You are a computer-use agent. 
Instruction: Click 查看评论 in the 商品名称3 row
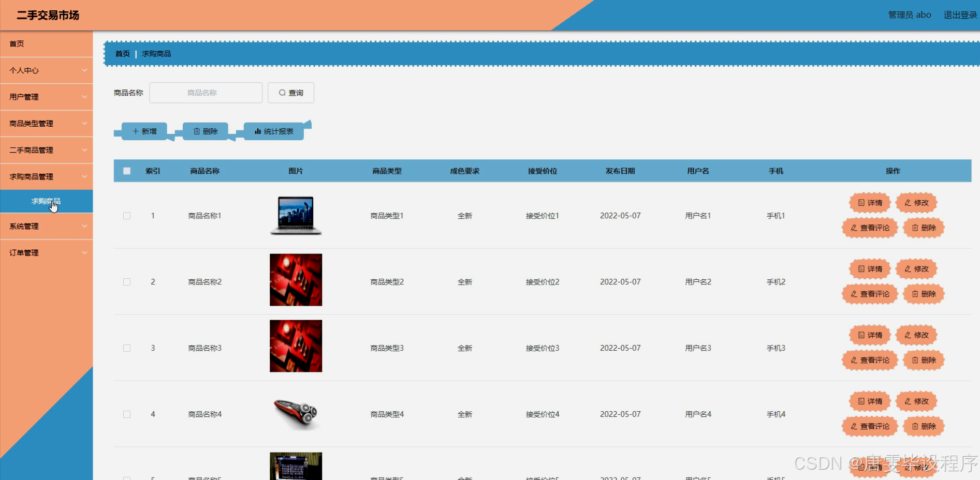[x=870, y=360]
